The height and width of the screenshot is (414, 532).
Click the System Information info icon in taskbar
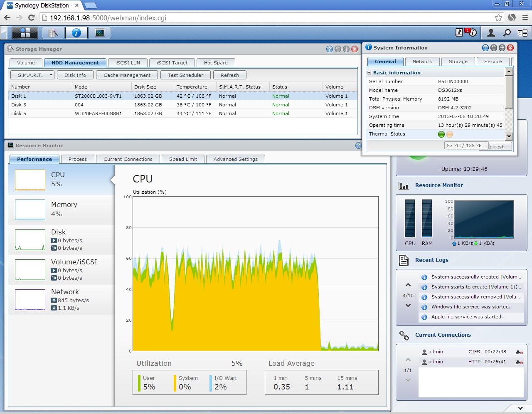(x=76, y=32)
